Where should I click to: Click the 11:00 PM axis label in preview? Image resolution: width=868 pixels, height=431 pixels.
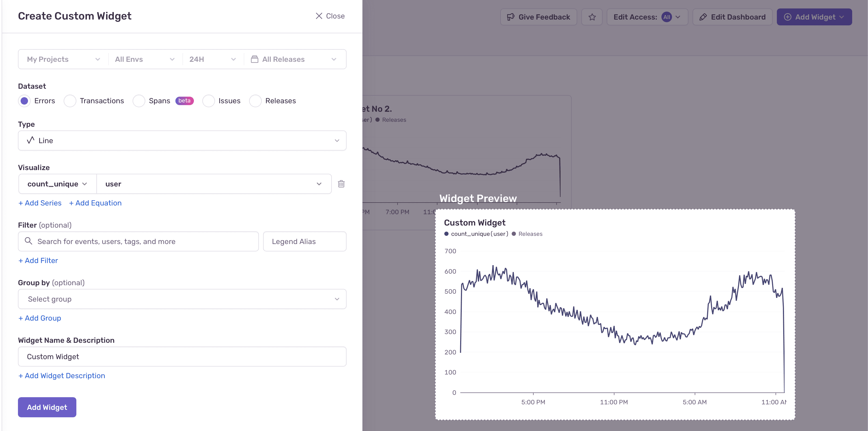tap(614, 402)
